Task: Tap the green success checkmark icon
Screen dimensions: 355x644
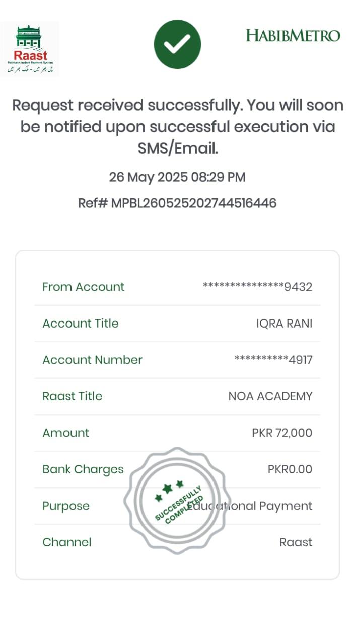Action: coord(177,44)
